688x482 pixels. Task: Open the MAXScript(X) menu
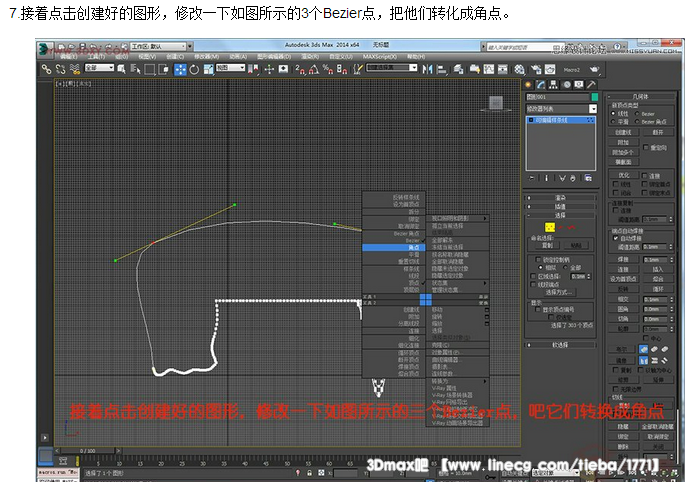click(380, 57)
